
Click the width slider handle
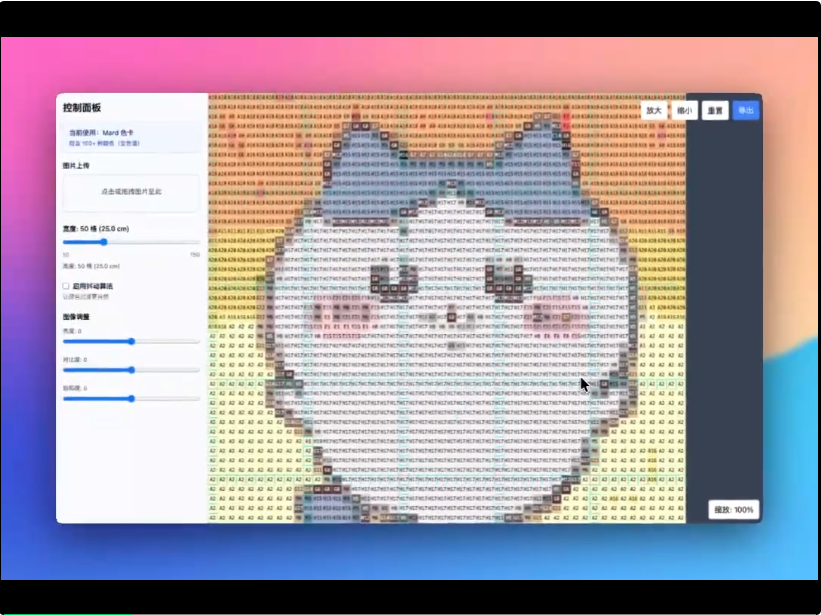click(x=103, y=242)
